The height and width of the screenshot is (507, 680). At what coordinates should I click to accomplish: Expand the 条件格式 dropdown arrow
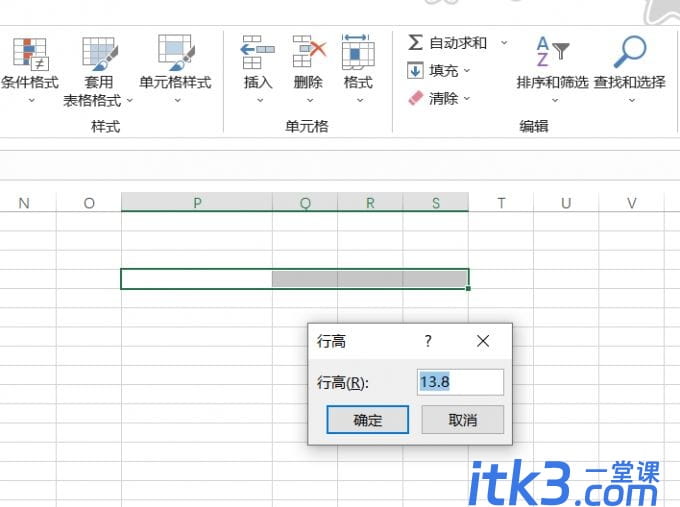[x=31, y=100]
